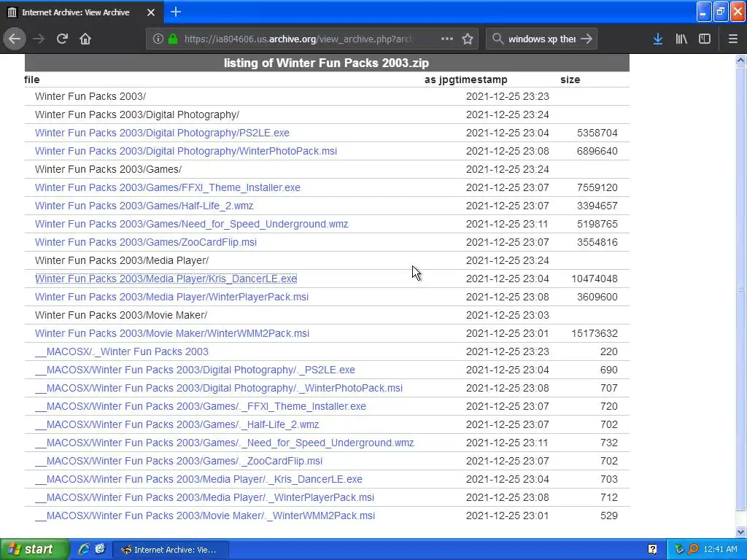This screenshot has width=747, height=560.
Task: Click the search box with 'windows xp'
Action: [542, 39]
